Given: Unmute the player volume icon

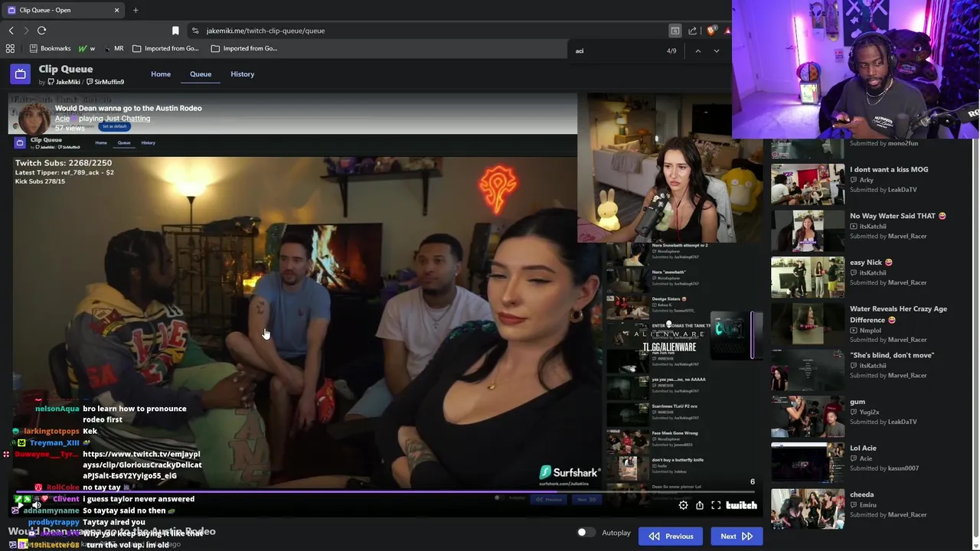Looking at the screenshot, I should point(36,505).
